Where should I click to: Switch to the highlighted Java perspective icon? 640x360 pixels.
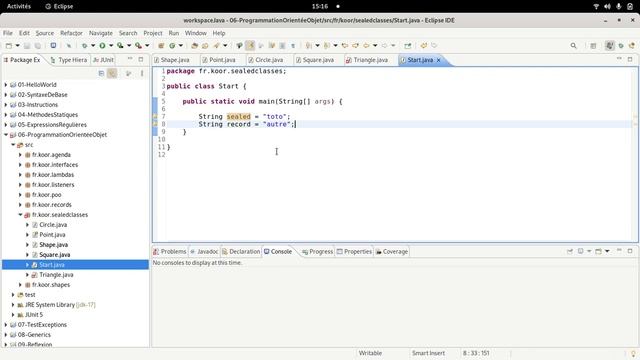click(x=610, y=46)
